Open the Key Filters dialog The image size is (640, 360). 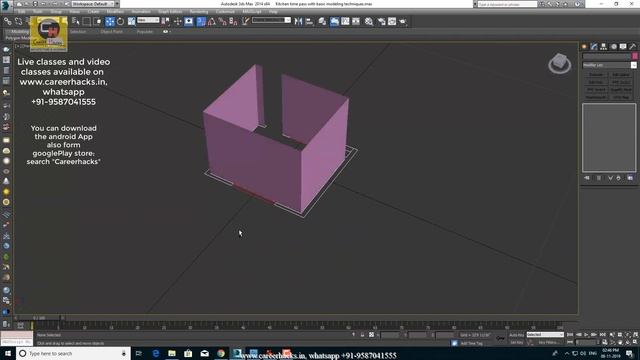tap(548, 342)
